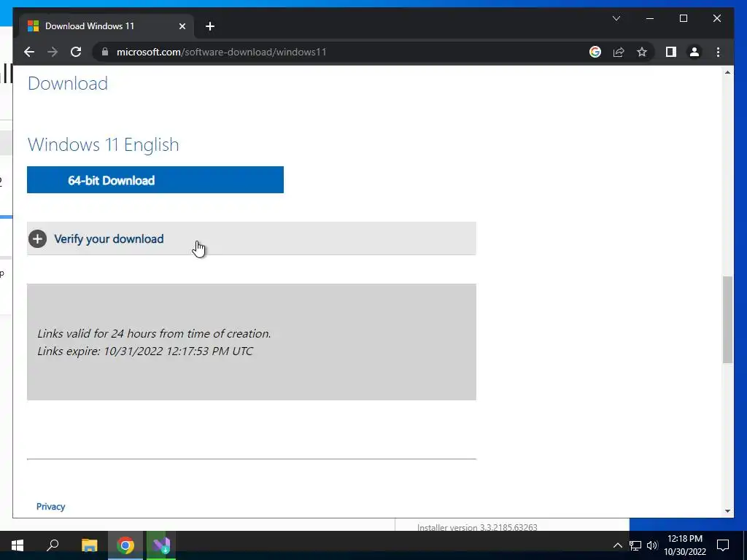Maximize the Chrome window

pyautogui.click(x=683, y=18)
